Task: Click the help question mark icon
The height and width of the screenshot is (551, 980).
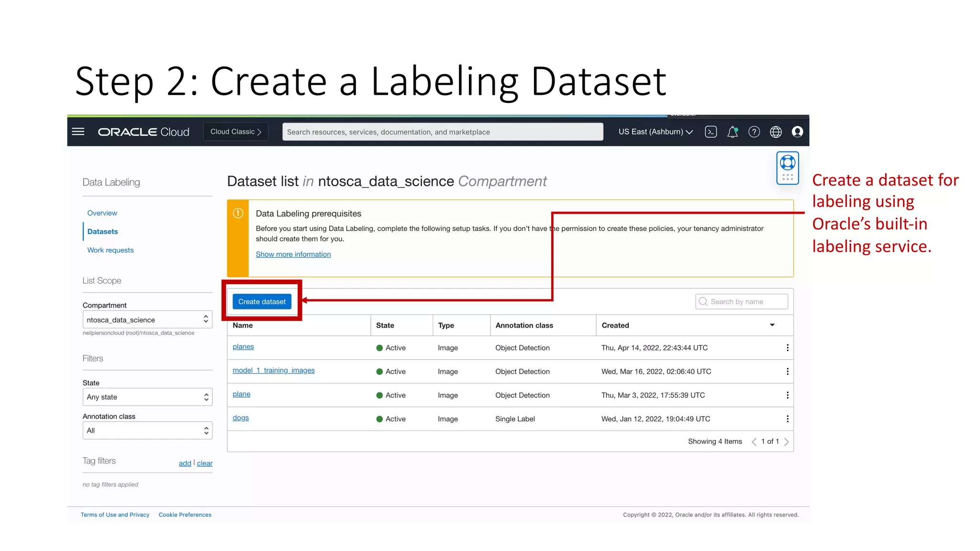Action: coord(754,132)
